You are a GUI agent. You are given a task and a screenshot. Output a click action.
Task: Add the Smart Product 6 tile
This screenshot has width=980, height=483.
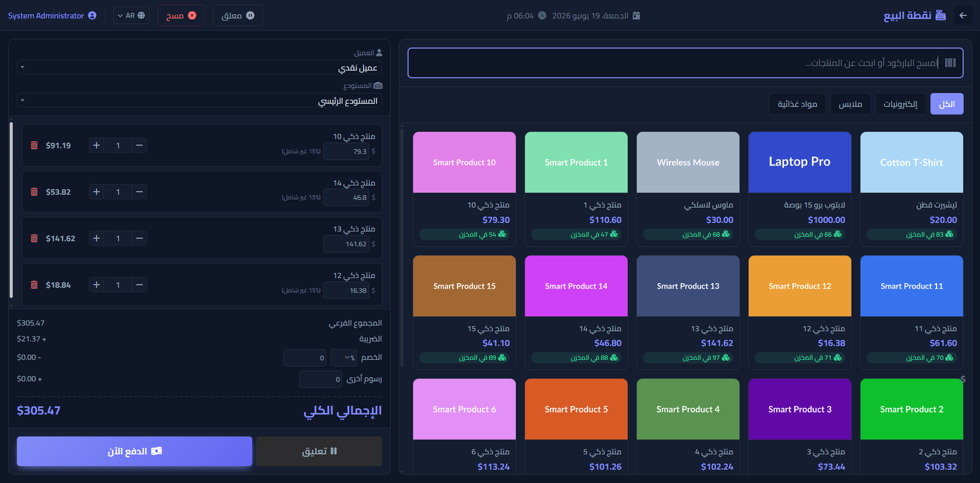tap(464, 426)
